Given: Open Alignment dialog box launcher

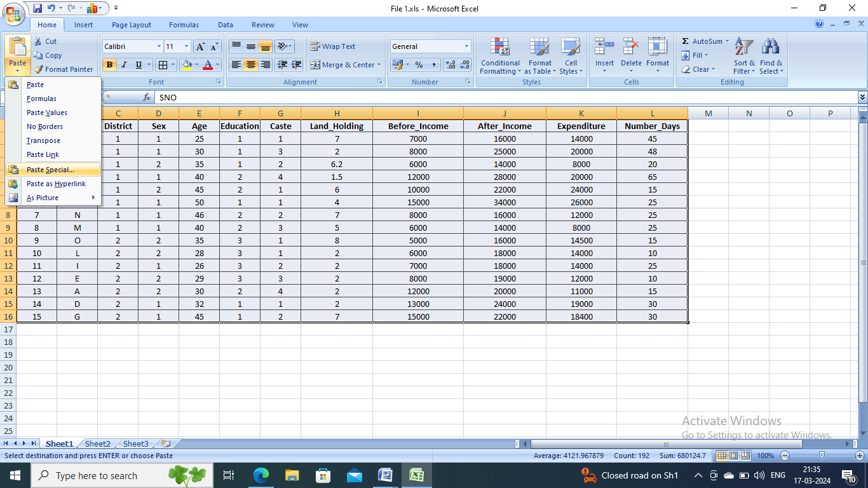Looking at the screenshot, I should tap(380, 82).
